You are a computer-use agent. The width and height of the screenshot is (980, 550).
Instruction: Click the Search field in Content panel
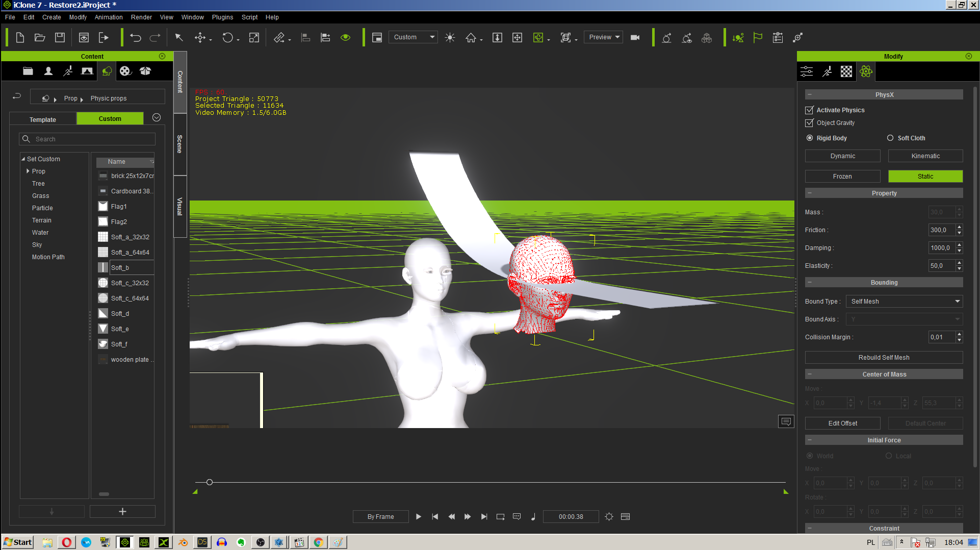tap(87, 139)
